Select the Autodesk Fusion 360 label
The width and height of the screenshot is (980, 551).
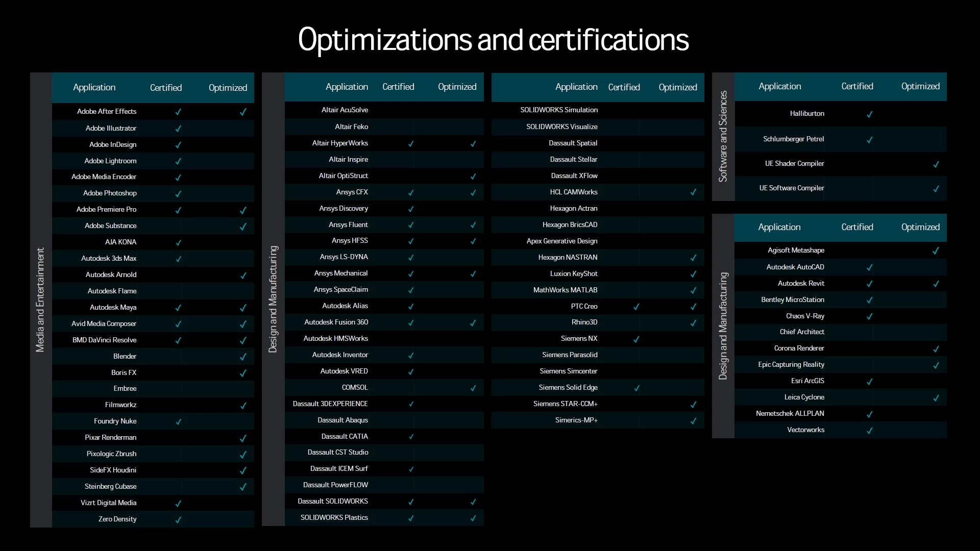click(336, 322)
